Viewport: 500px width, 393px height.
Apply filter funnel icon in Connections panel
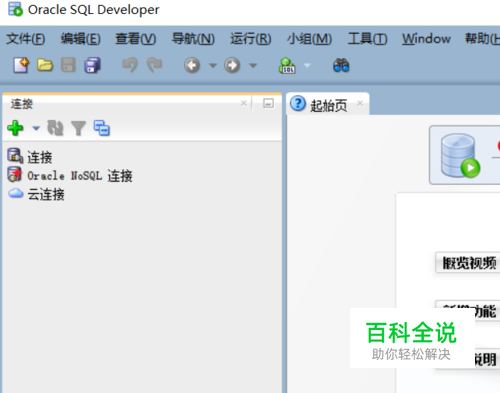click(78, 128)
